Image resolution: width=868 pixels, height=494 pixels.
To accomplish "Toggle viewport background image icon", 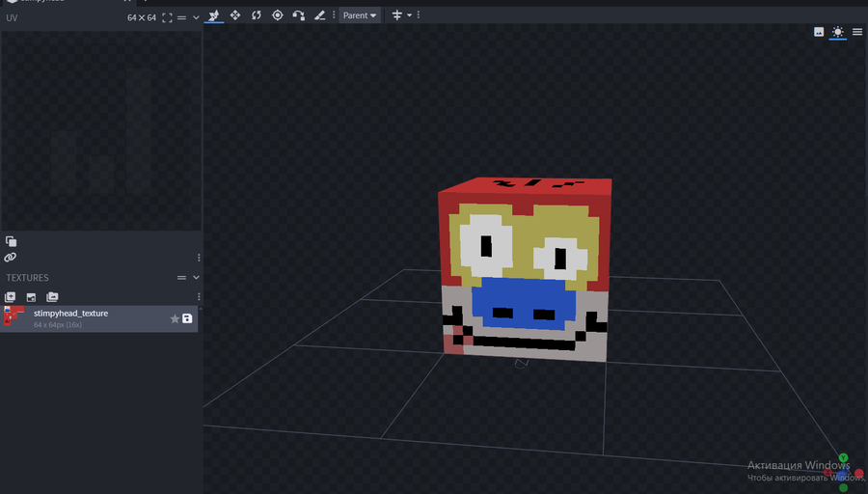I will 819,32.
